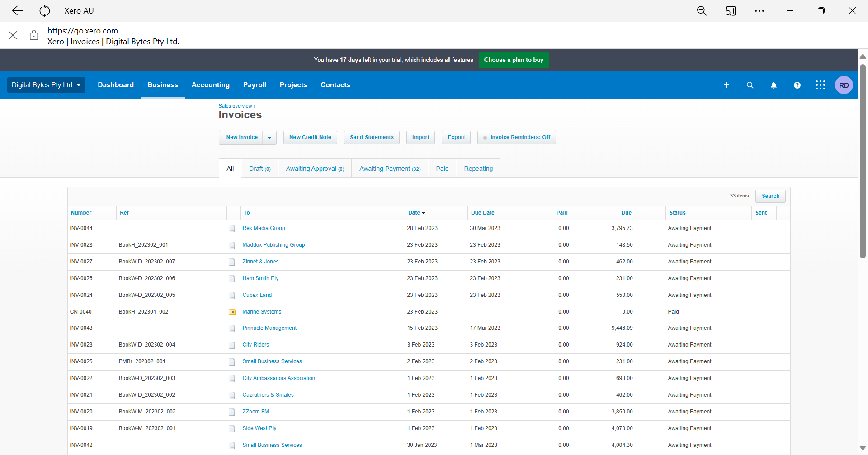The height and width of the screenshot is (455, 868).
Task: Click document icon for Cubex Land invoice
Action: pyautogui.click(x=231, y=296)
